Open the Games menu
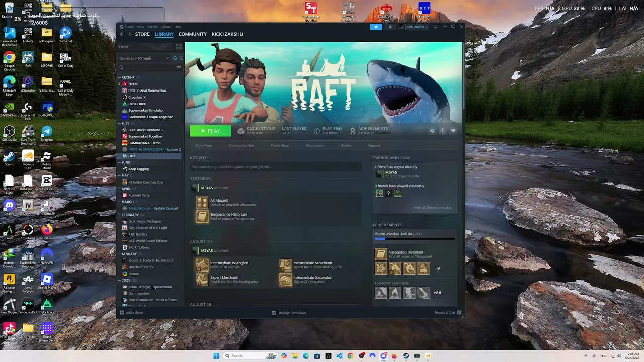This screenshot has height=362, width=644. coord(166,27)
